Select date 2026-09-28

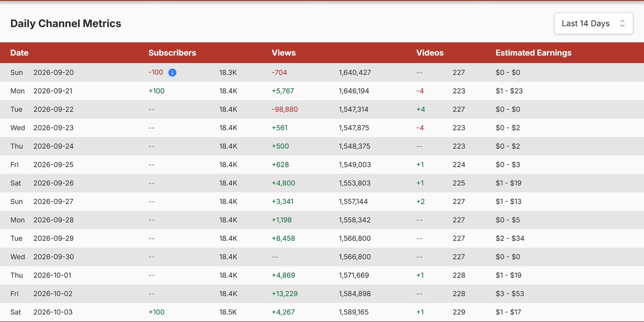[53, 220]
